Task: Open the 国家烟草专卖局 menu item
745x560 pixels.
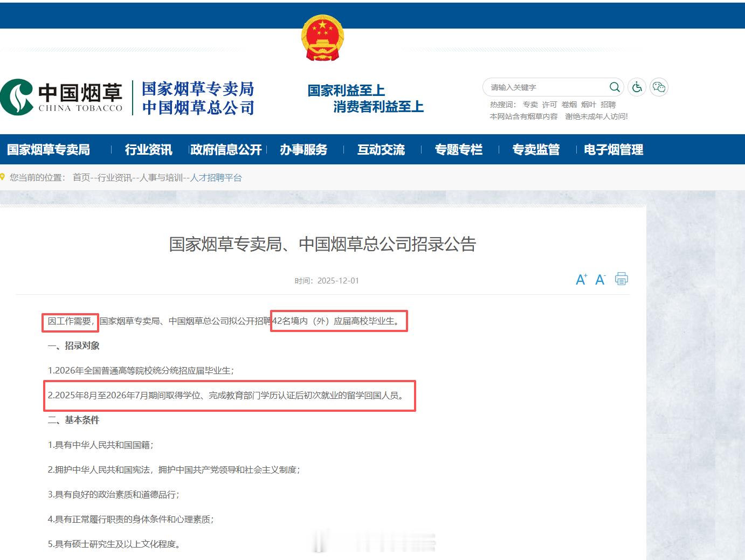Action: pos(49,150)
